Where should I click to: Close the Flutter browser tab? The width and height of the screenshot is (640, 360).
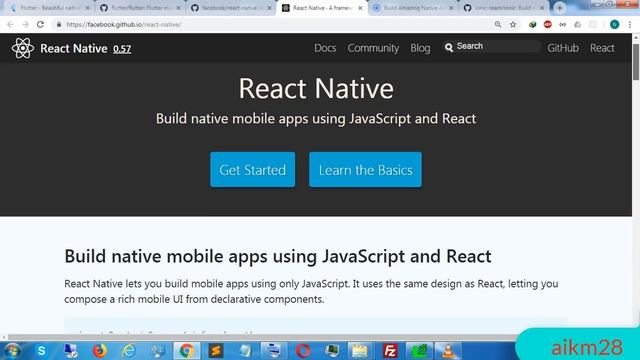pos(87,8)
